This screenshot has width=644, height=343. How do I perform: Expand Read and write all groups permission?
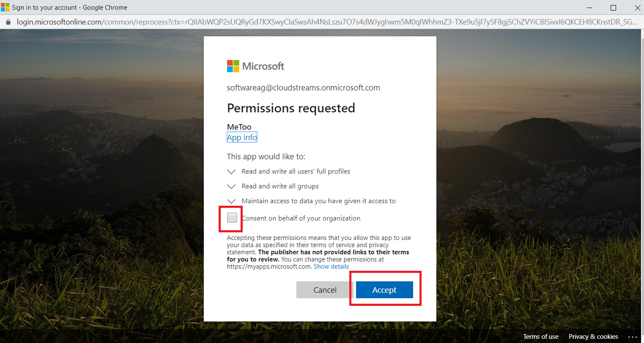coord(231,186)
